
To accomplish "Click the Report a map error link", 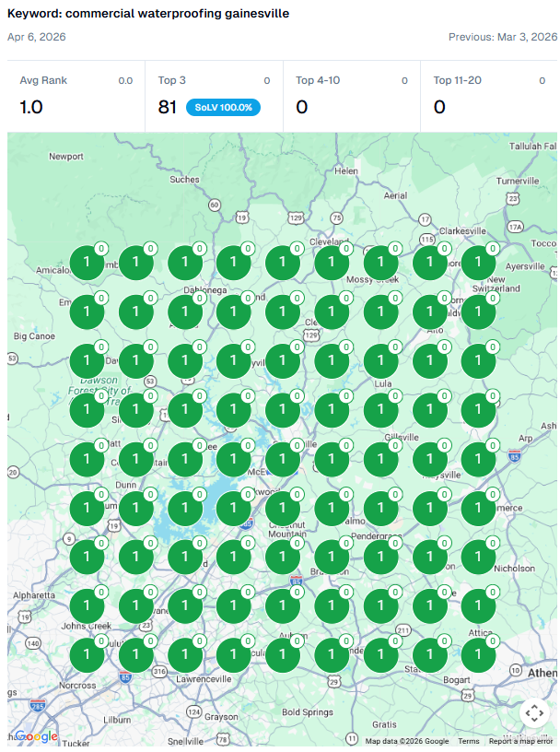I will pyautogui.click(x=520, y=741).
